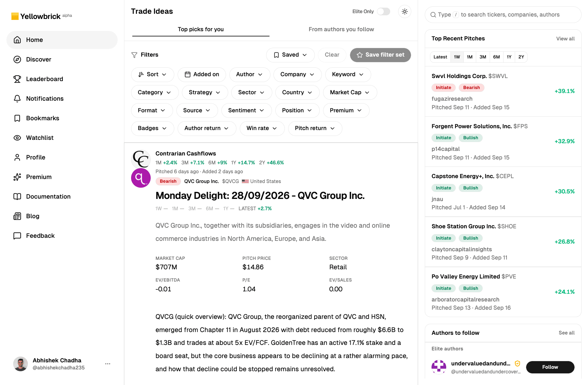Click the Filters funnel icon
The width and height of the screenshot is (588, 385).
[134, 55]
